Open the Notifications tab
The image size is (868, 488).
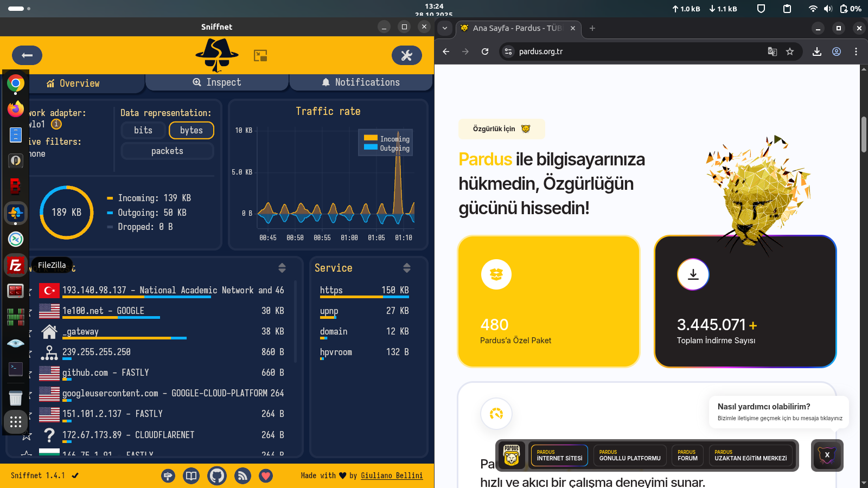(361, 82)
